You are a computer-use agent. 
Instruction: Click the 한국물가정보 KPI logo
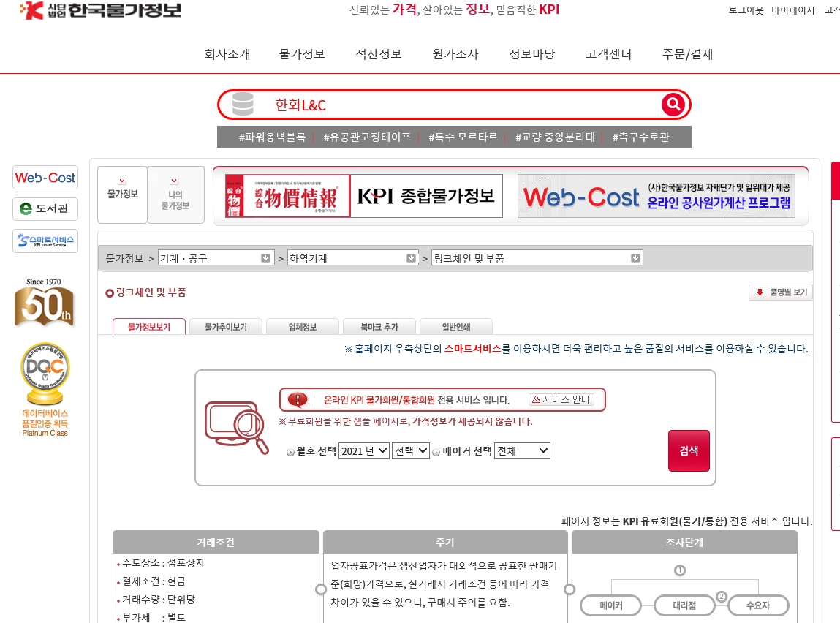pyautogui.click(x=99, y=11)
